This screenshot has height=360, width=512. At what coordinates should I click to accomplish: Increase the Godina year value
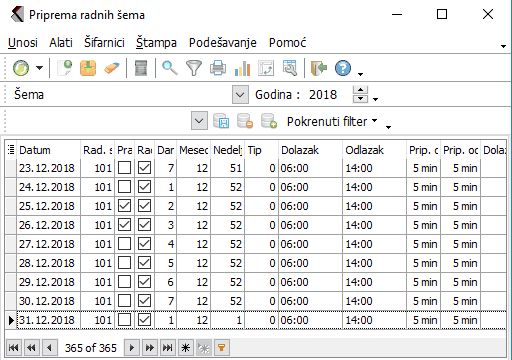click(x=360, y=90)
